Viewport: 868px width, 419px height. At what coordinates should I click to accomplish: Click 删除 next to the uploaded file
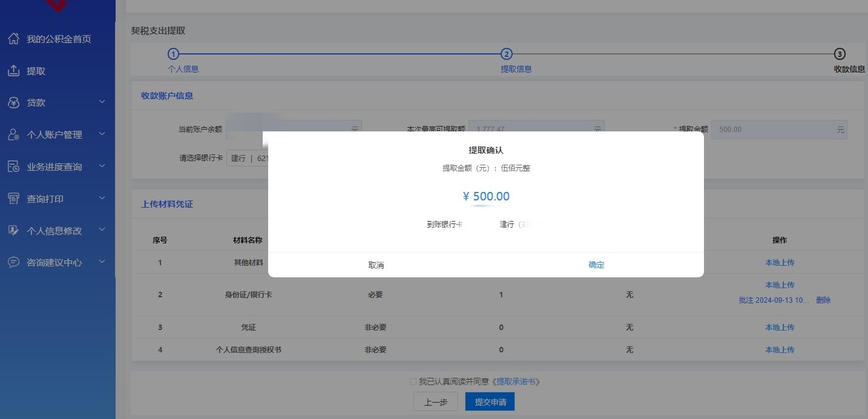pyautogui.click(x=823, y=300)
